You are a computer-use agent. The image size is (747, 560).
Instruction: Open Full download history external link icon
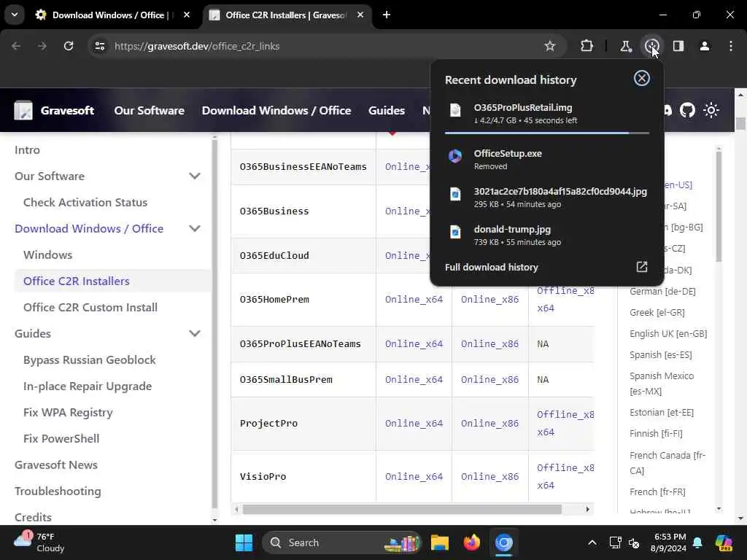tap(642, 267)
